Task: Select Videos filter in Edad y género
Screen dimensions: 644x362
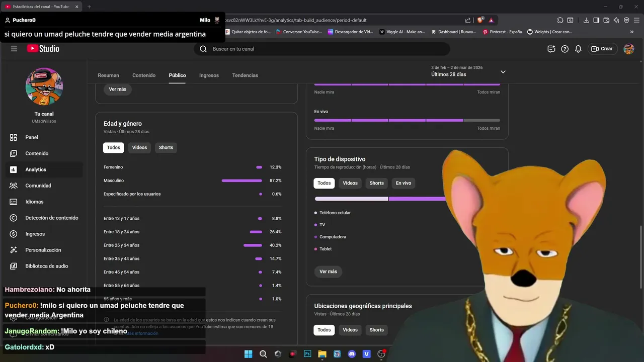Action: click(139, 147)
